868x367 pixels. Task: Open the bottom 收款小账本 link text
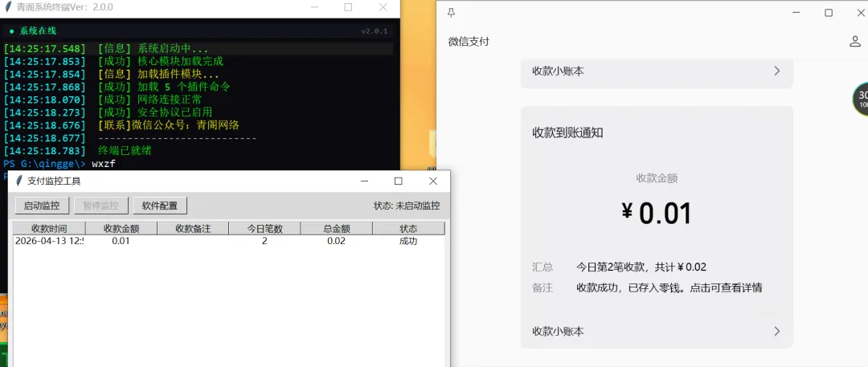tap(558, 331)
